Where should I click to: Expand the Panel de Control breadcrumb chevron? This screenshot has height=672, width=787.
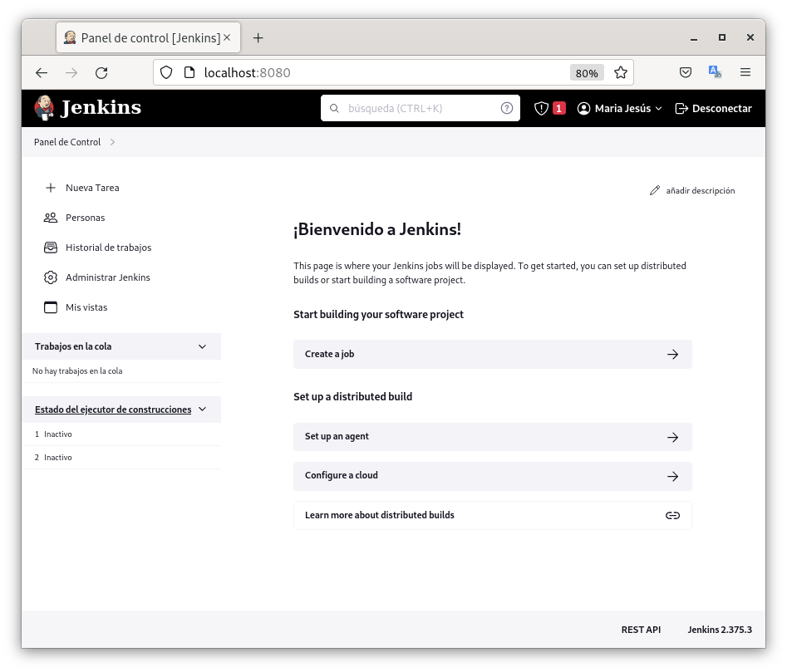coord(112,142)
